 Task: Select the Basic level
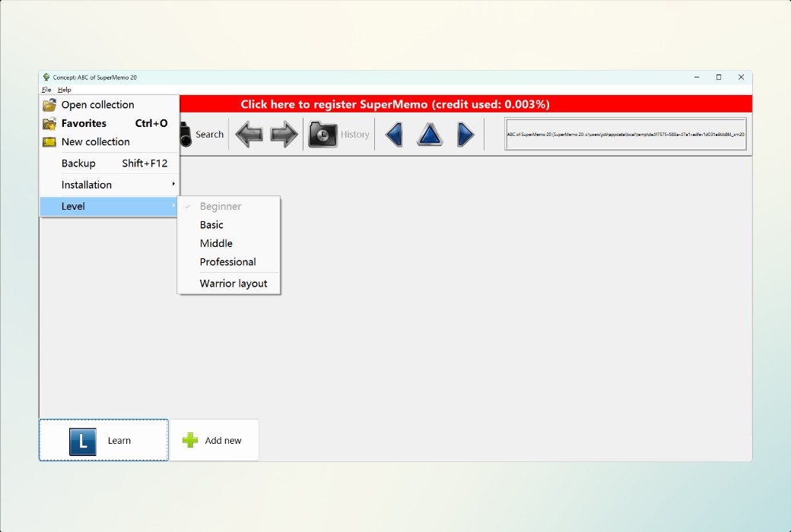coord(211,224)
